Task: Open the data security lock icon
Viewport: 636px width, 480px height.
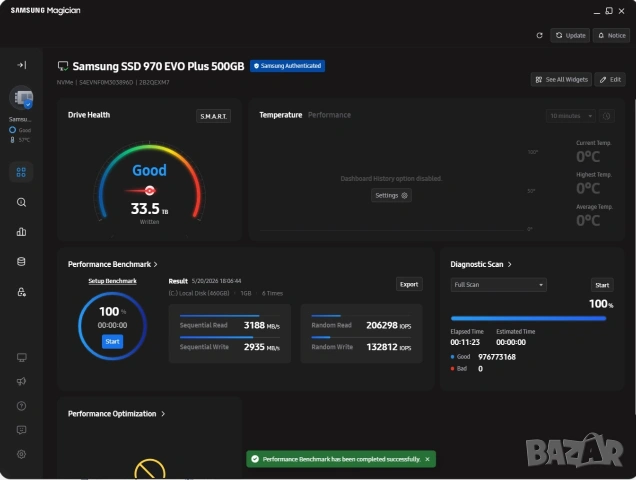Action: [21, 292]
